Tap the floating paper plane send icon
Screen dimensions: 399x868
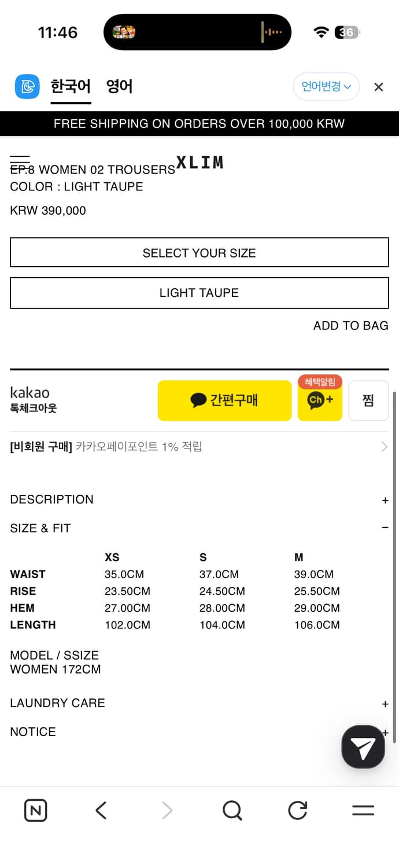(x=363, y=746)
